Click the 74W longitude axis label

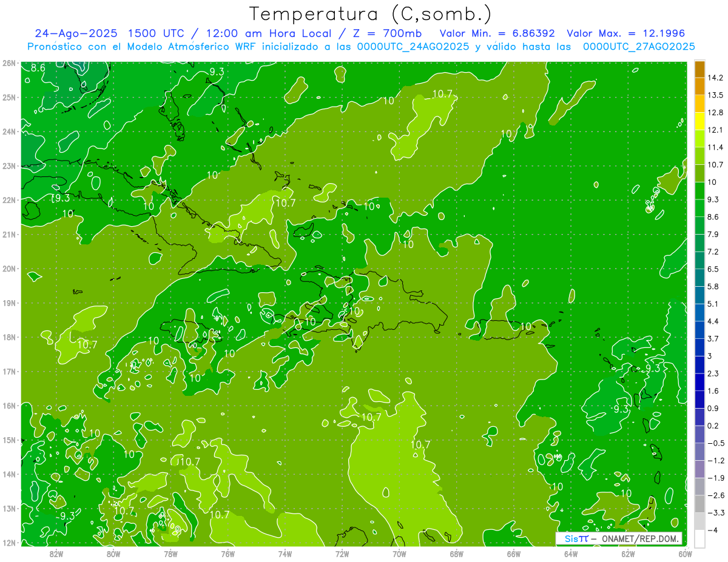coord(285,554)
